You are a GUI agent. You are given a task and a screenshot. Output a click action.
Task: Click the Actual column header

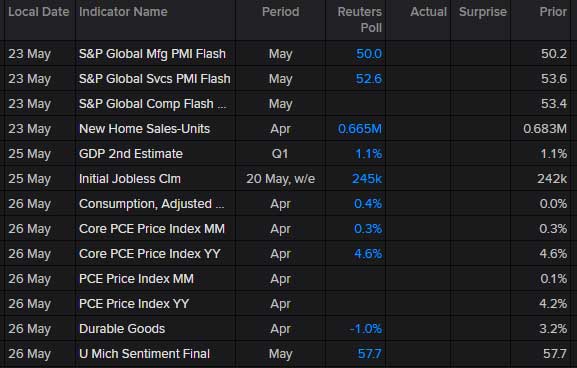click(428, 12)
